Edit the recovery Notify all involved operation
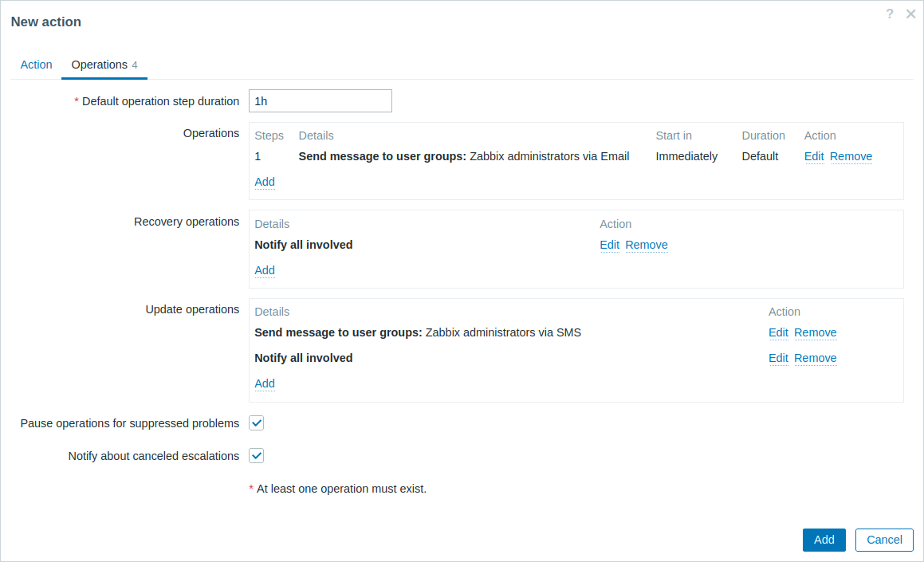Image resolution: width=924 pixels, height=562 pixels. click(609, 245)
